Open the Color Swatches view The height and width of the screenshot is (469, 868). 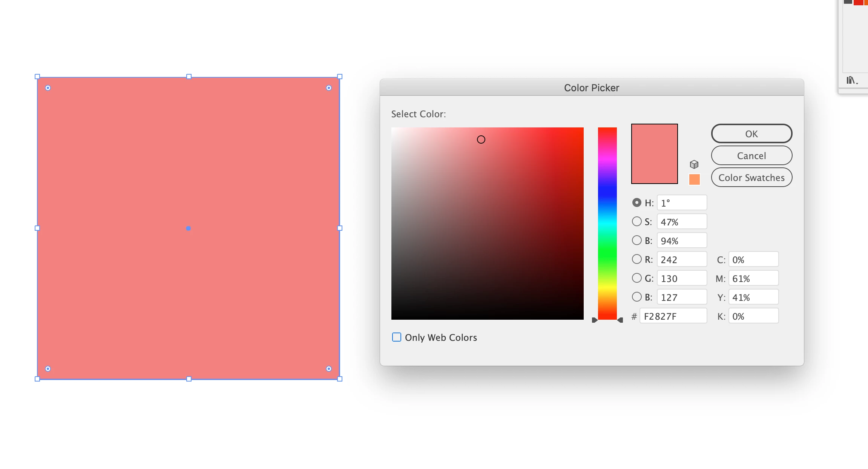tap(751, 178)
